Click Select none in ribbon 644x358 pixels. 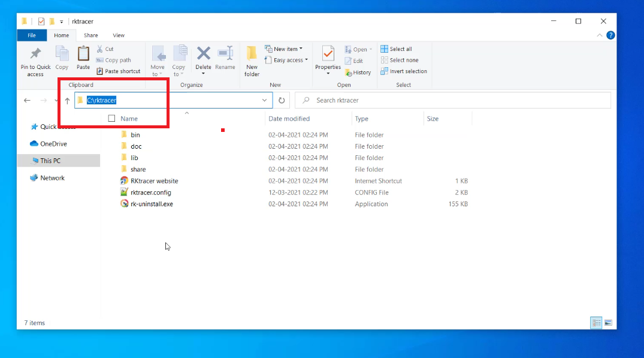click(400, 60)
